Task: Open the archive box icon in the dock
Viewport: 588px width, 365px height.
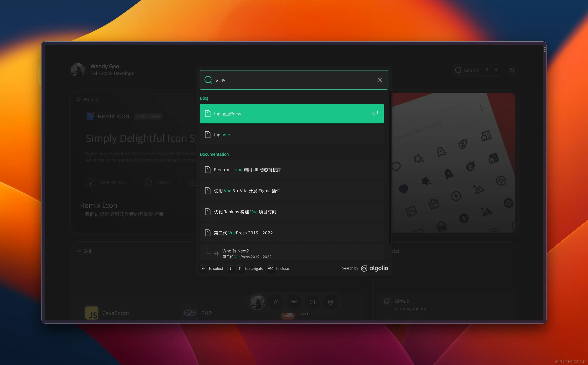Action: click(294, 302)
